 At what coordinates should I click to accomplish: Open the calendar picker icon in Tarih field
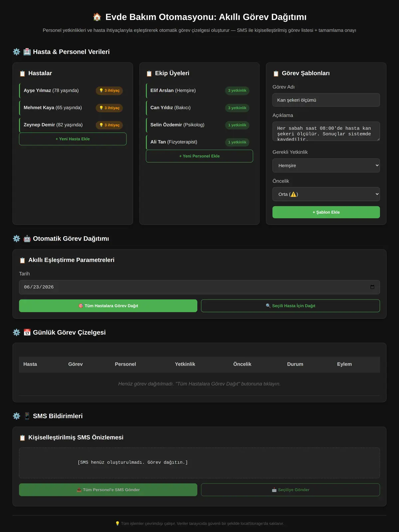[372, 287]
